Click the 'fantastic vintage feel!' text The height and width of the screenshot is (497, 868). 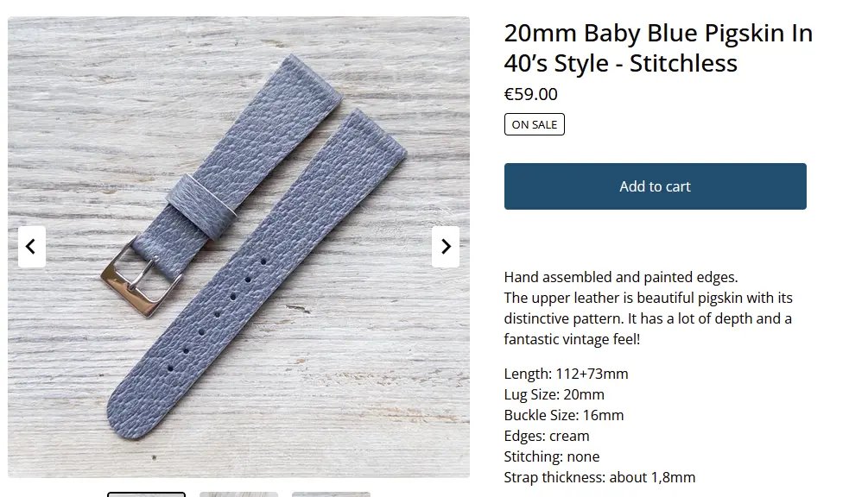click(x=572, y=339)
